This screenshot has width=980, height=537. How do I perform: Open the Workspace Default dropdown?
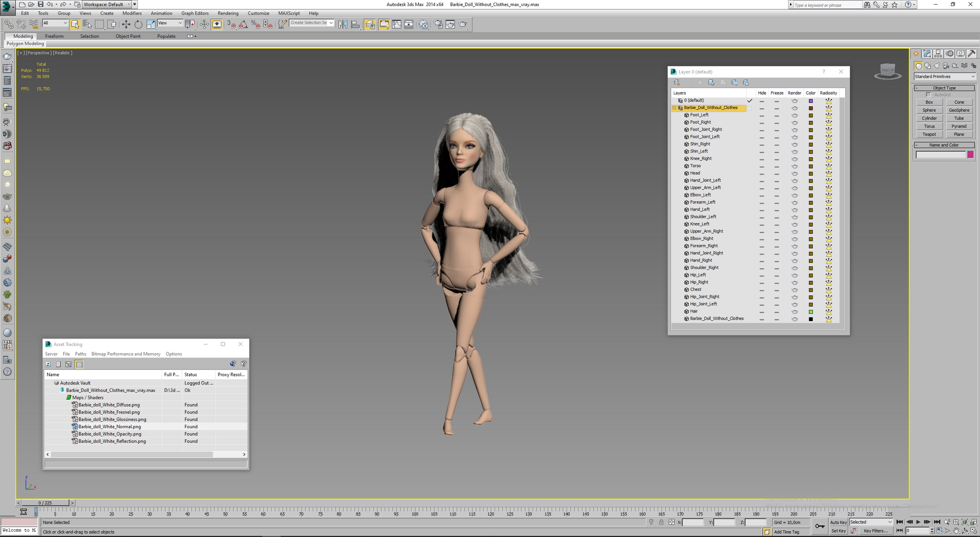[107, 5]
